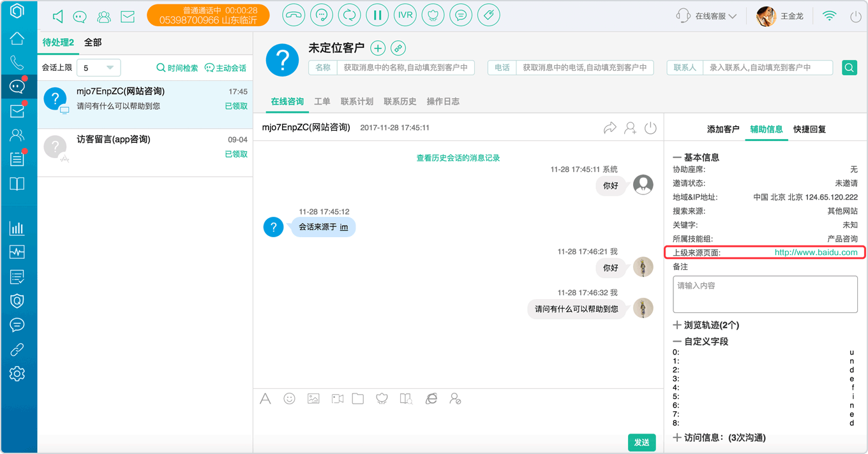The height and width of the screenshot is (454, 868).
Task: Toggle the speaker mute icon
Action: click(x=58, y=17)
